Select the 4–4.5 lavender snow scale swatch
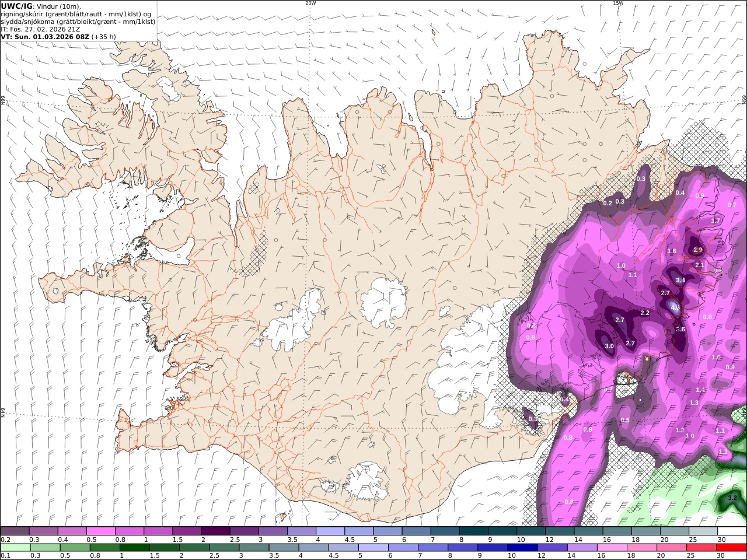The height and width of the screenshot is (560, 747). coord(330,531)
